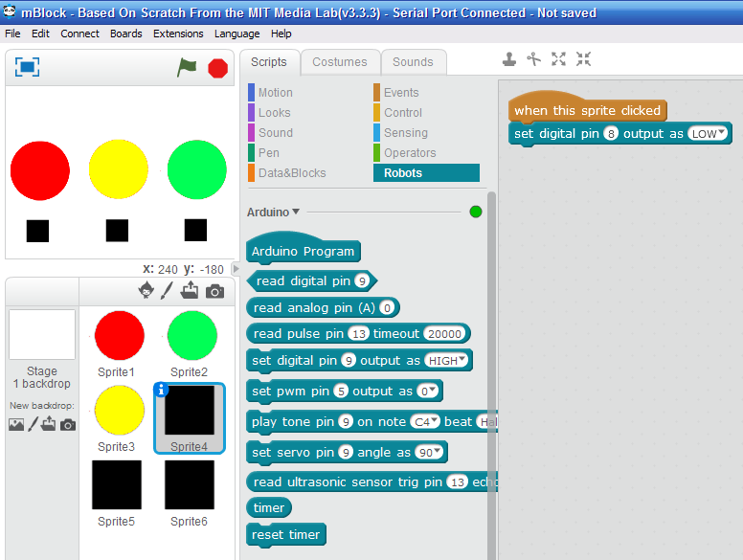Viewport: 743px width, 560px height.
Task: Click the yellow circle sprite on the stage
Action: 119,169
